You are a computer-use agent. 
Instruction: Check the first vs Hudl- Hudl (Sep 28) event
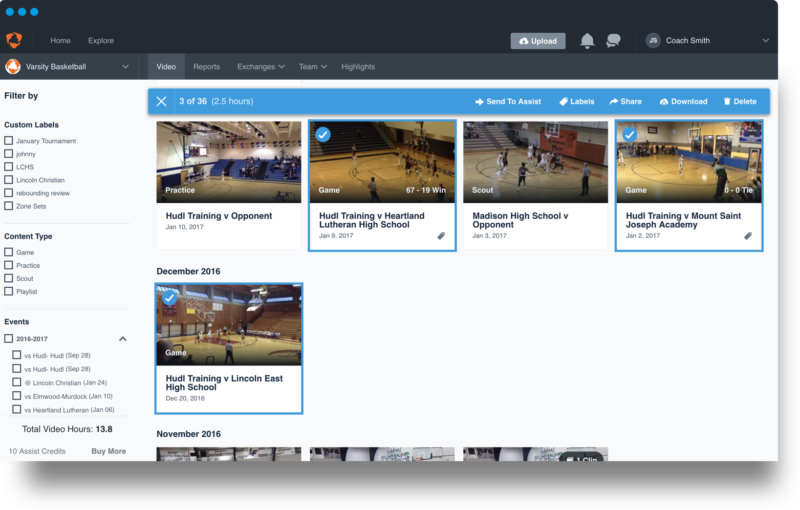17,355
